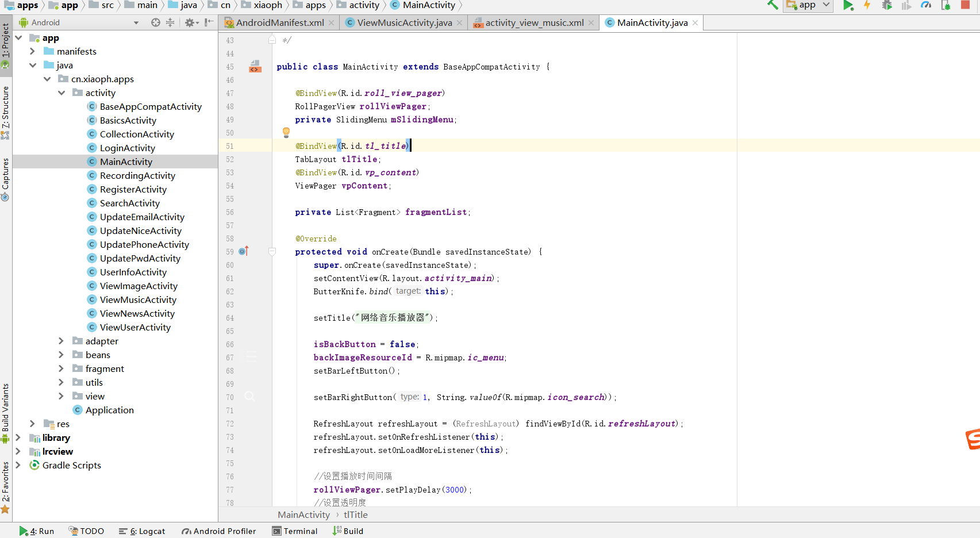
Task: Expand the fragment package
Action: [x=62, y=369]
